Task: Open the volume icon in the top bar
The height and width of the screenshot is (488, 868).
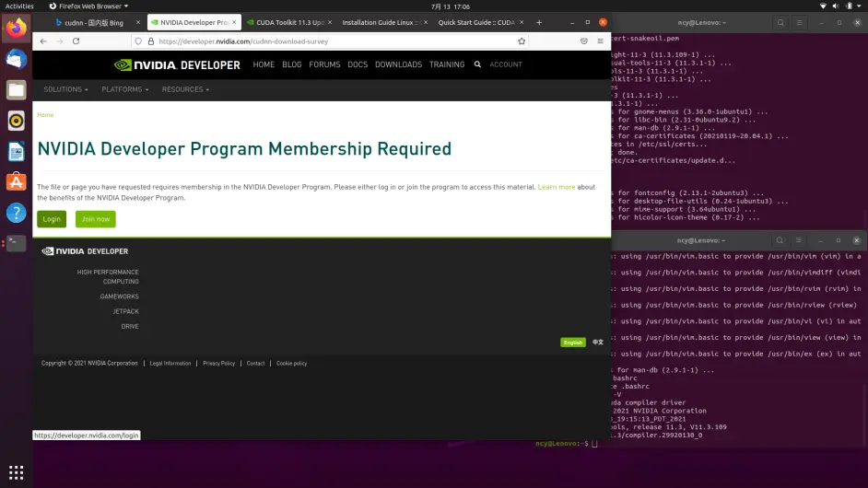Action: click(836, 6)
